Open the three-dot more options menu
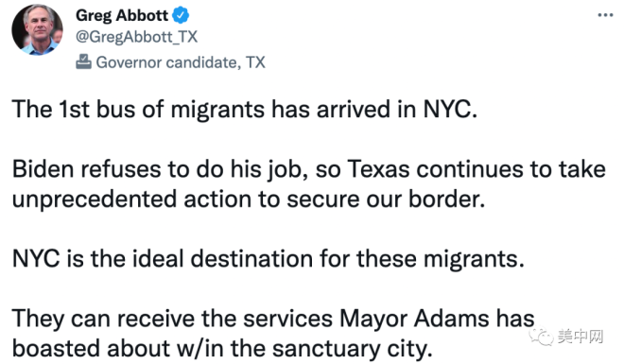 (x=605, y=15)
